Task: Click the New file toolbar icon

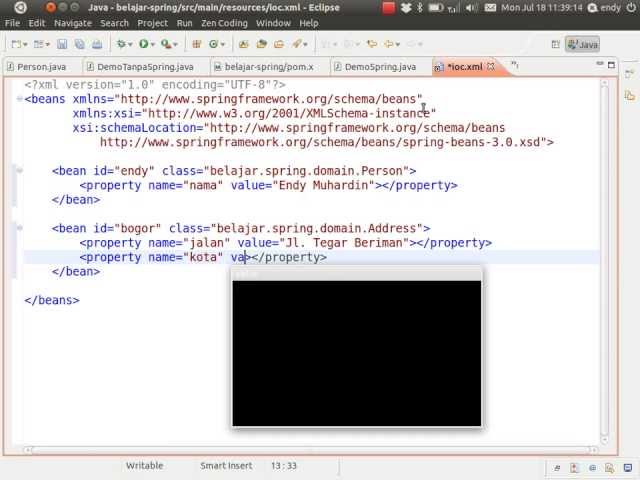Action: [16, 44]
